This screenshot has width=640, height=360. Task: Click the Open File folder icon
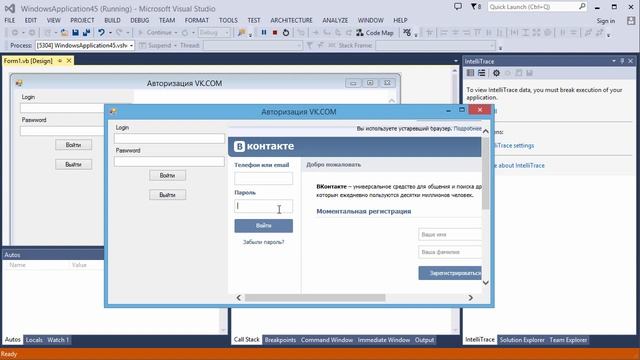pyautogui.click(x=64, y=33)
